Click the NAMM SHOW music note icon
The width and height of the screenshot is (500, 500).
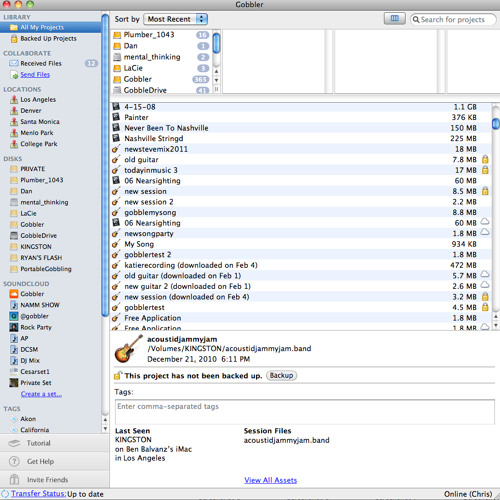14,305
